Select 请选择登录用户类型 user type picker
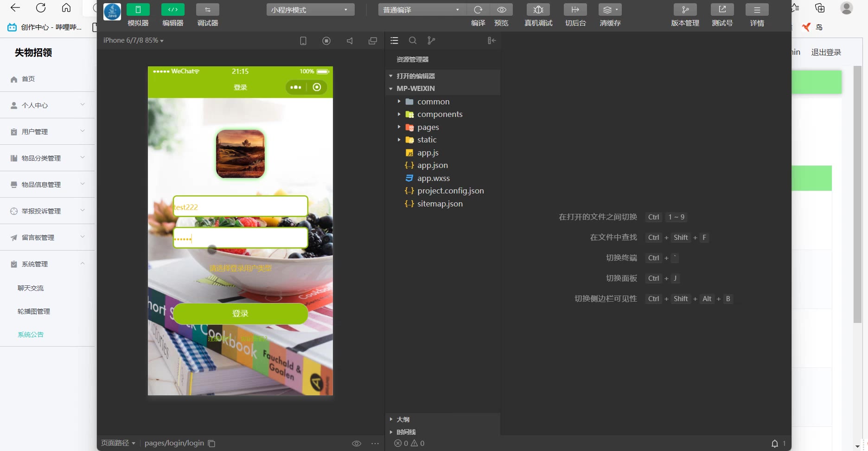The height and width of the screenshot is (451, 868). point(240,268)
